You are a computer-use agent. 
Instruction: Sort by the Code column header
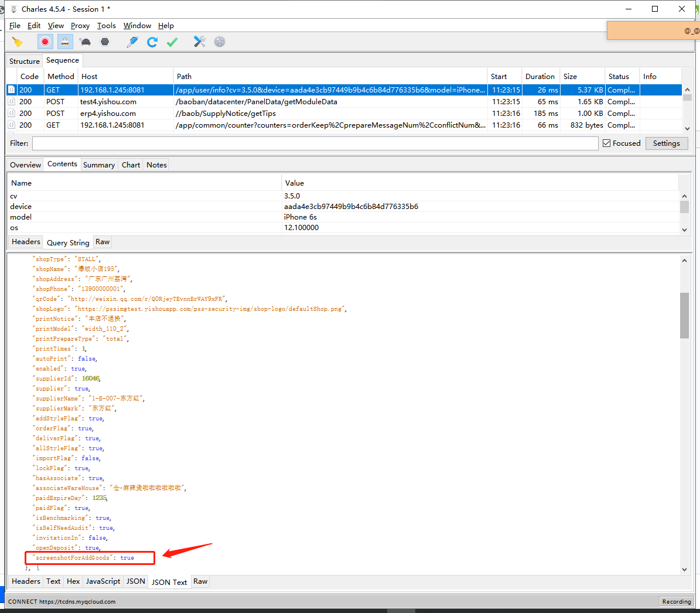(x=30, y=76)
